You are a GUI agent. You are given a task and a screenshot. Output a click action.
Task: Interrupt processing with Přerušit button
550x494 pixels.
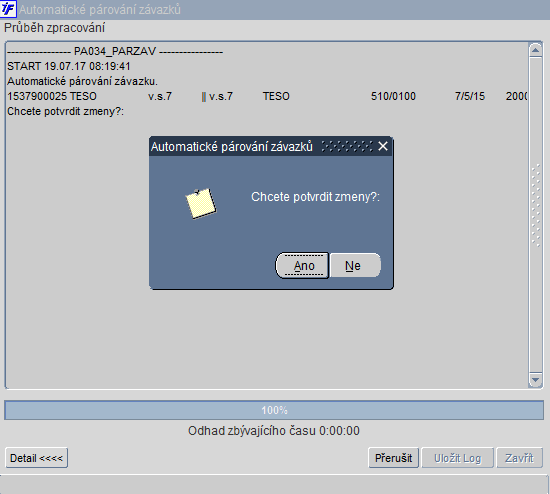pyautogui.click(x=394, y=458)
